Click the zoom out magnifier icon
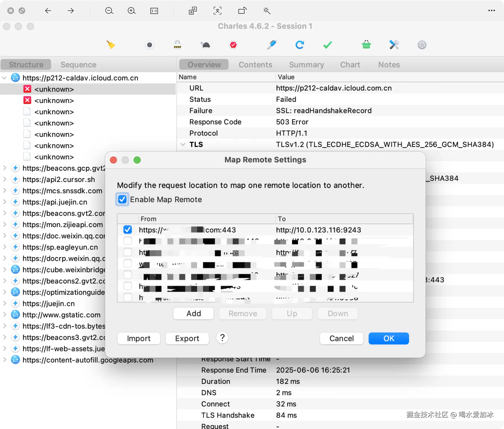 [x=109, y=11]
